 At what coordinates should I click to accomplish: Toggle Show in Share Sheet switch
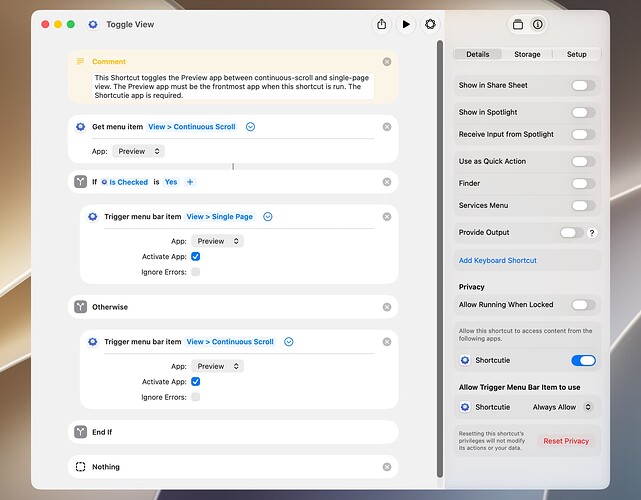click(583, 85)
